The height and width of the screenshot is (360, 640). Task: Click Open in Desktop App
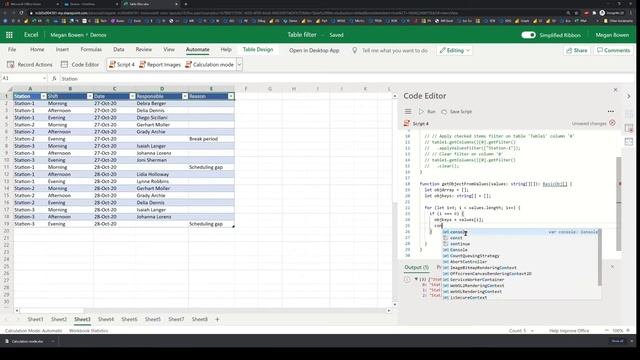314,50
